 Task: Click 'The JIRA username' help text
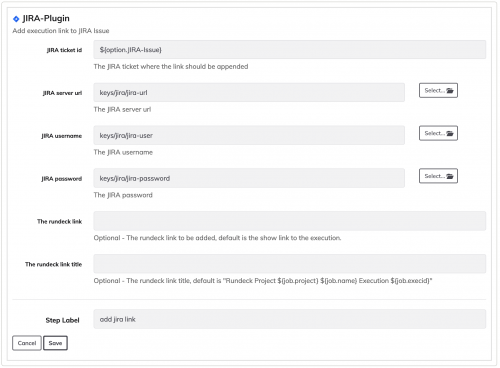point(123,152)
